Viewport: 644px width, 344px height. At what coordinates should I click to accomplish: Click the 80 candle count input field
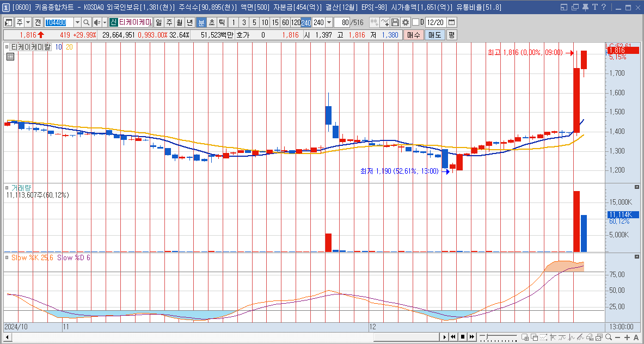click(x=341, y=22)
